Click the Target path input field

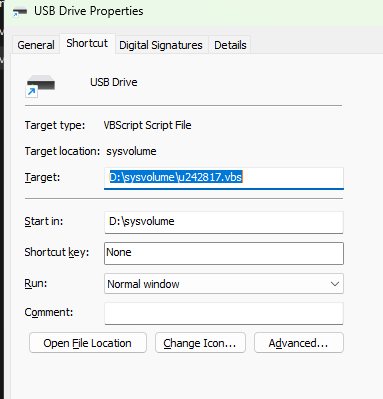(x=224, y=178)
